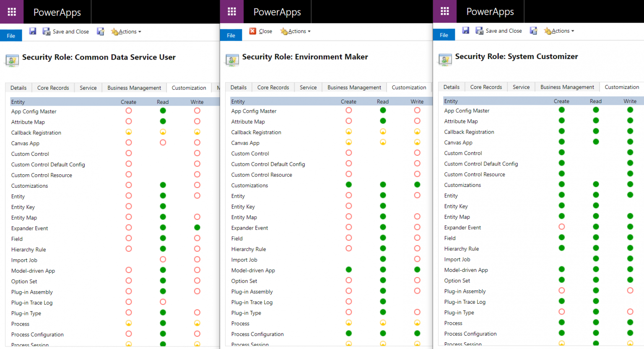
Task: Toggle Expander Event Write in Common Data Service User
Action: tap(197, 227)
